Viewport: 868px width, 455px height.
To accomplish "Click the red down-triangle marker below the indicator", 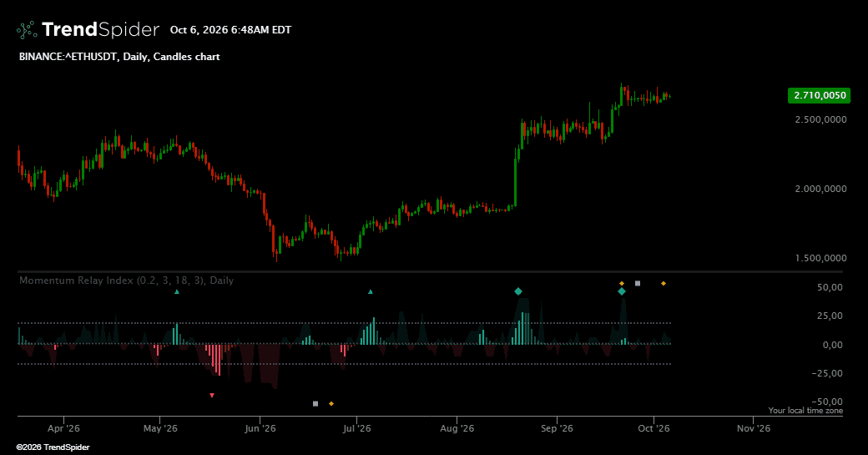I will click(x=212, y=395).
